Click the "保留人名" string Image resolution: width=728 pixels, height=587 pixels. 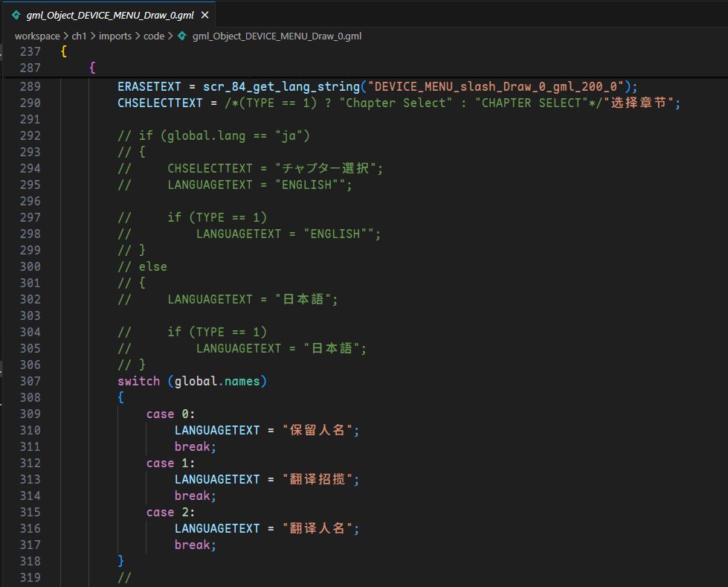point(318,430)
